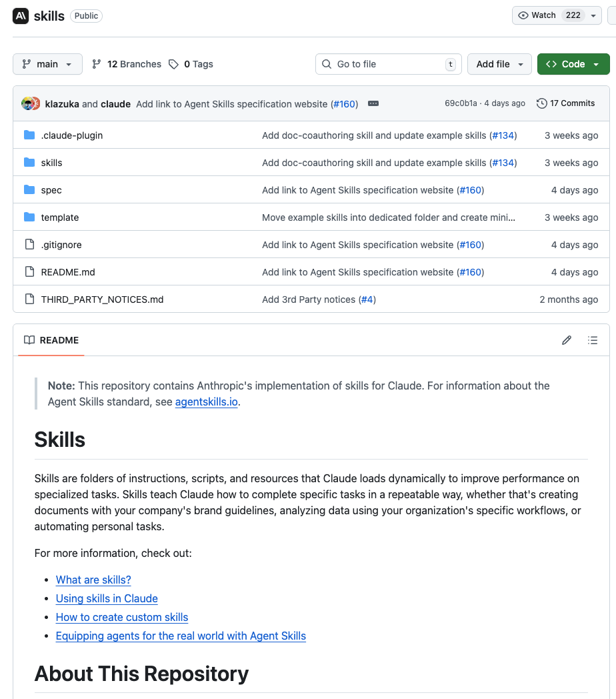Open #134 link in .claude-plugin row
The height and width of the screenshot is (699, 616).
(503, 135)
